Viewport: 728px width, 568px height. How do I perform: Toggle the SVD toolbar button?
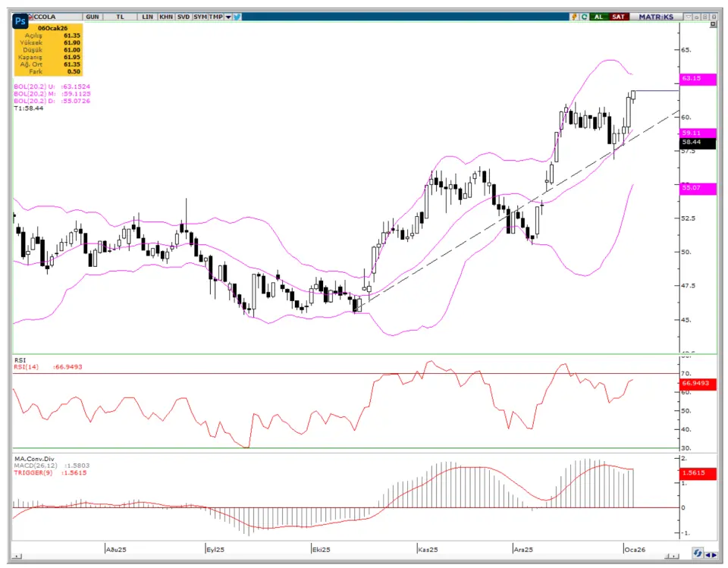click(183, 16)
